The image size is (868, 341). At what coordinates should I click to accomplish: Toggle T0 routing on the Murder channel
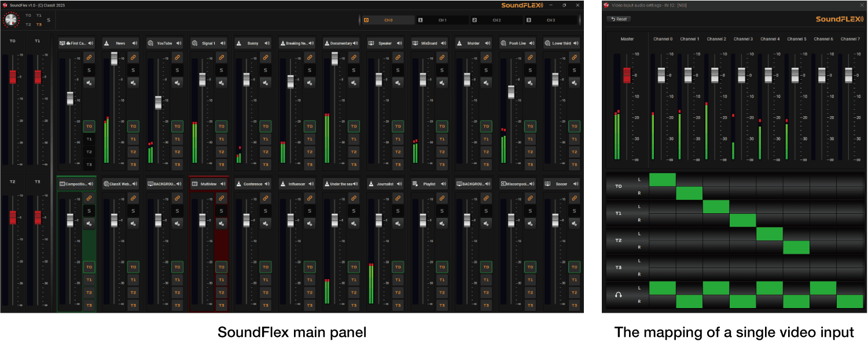[x=486, y=126]
